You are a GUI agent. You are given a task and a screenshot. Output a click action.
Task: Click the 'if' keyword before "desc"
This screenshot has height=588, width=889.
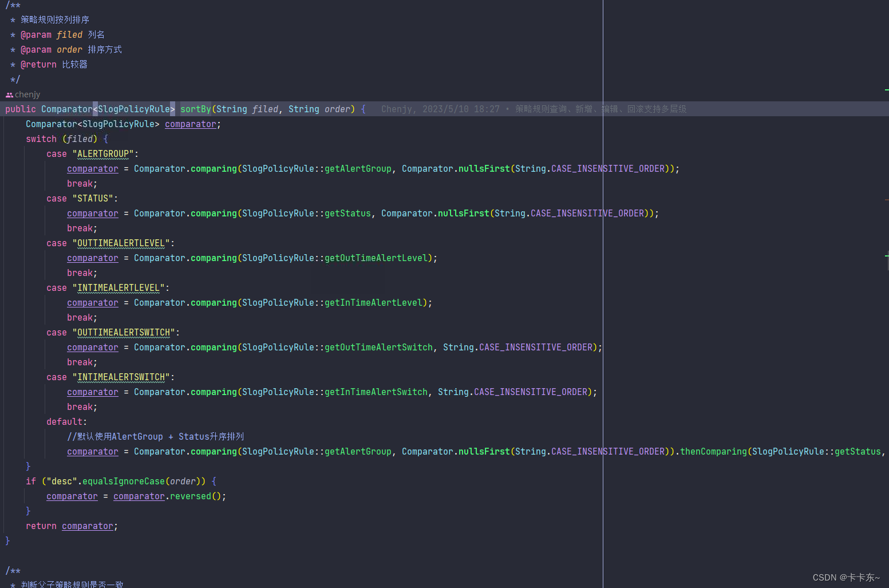click(31, 481)
